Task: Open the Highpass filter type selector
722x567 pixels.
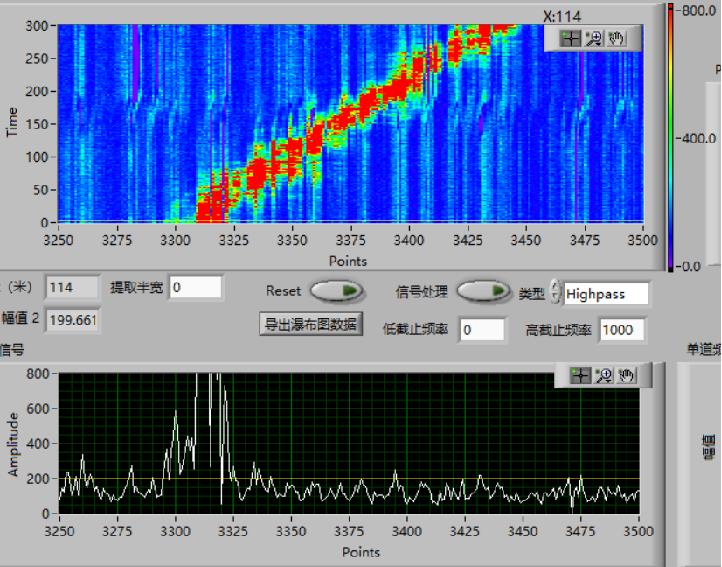Action: coord(605,293)
